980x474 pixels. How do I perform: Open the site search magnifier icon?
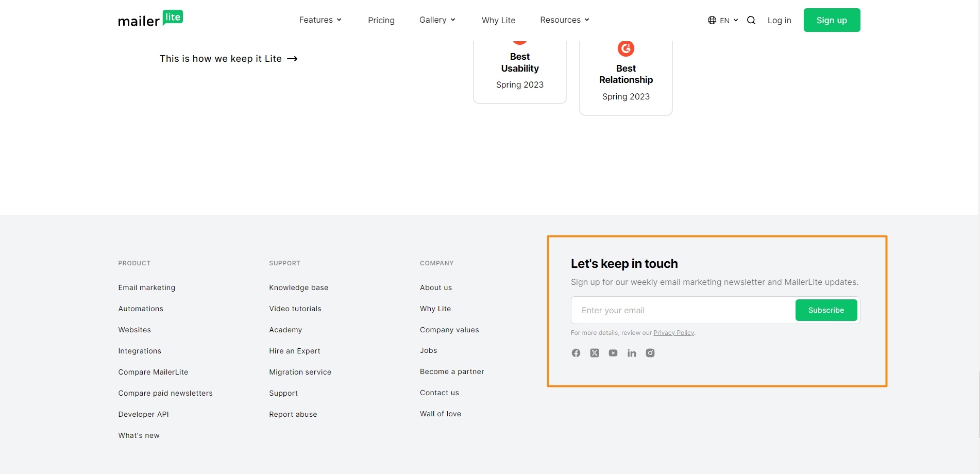(751, 20)
